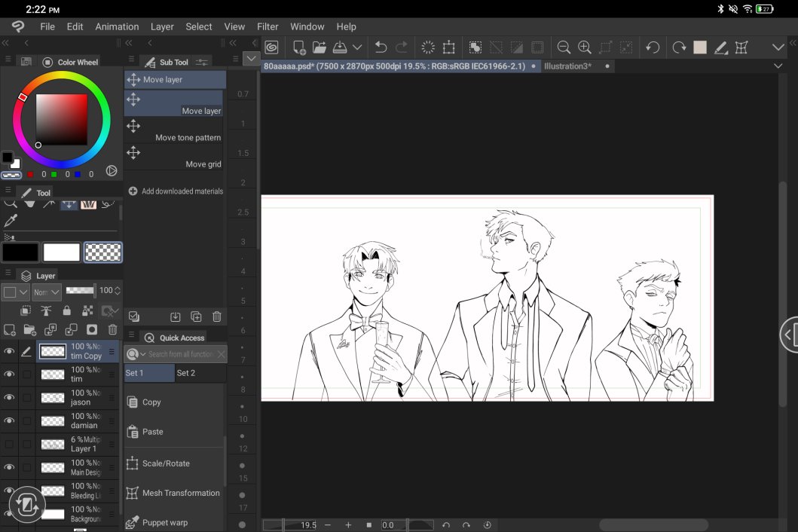The height and width of the screenshot is (532, 798).
Task: Toggle clip to layer below
Action: 26,310
